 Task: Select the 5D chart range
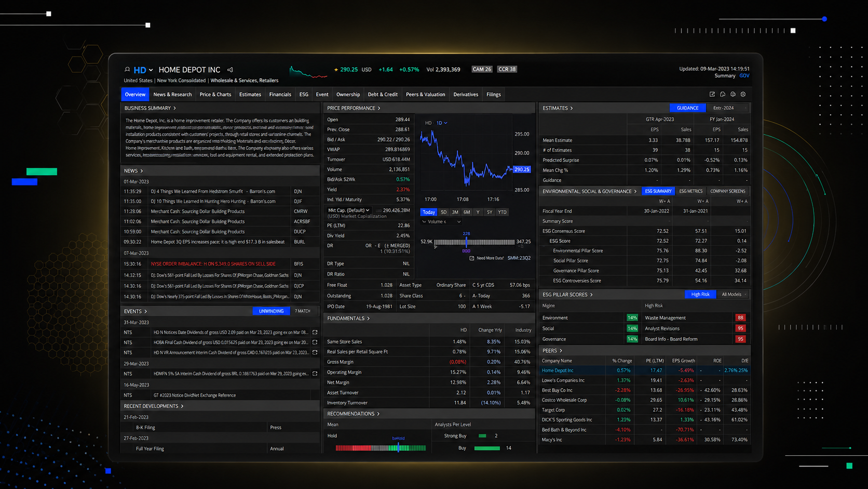click(443, 212)
